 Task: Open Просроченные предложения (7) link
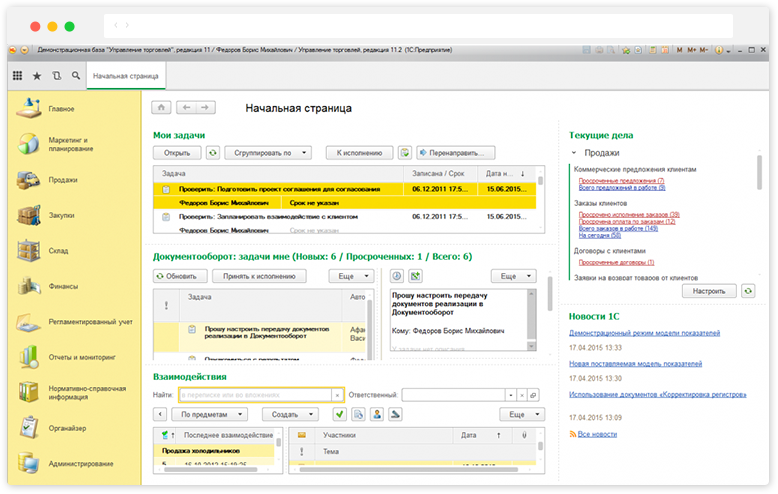click(621, 181)
